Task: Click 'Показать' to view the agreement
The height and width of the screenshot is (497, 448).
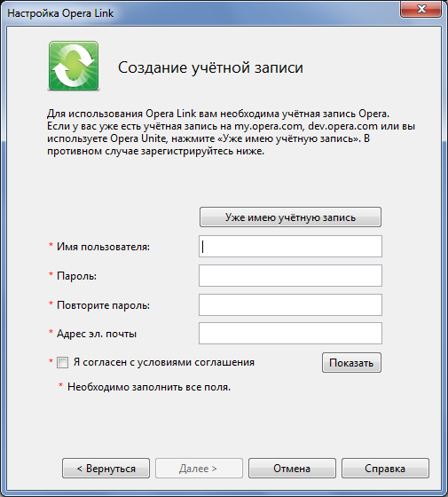Action: pyautogui.click(x=351, y=363)
